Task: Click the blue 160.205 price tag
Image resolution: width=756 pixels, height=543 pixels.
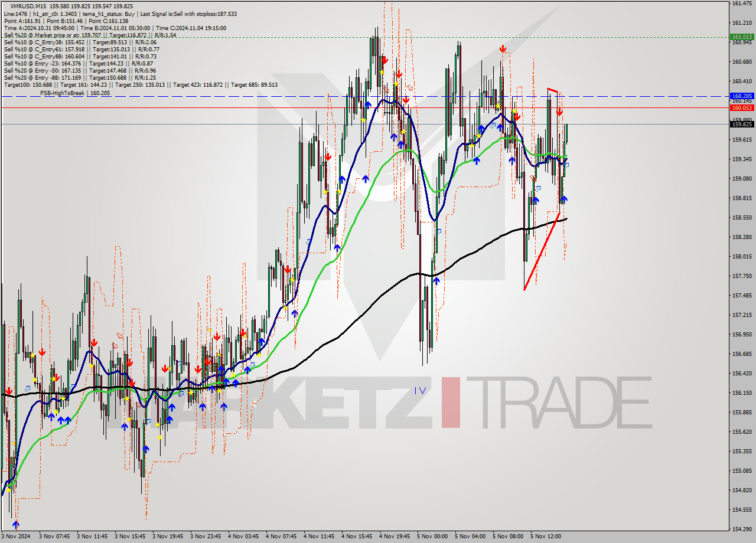Action: pyautogui.click(x=742, y=96)
